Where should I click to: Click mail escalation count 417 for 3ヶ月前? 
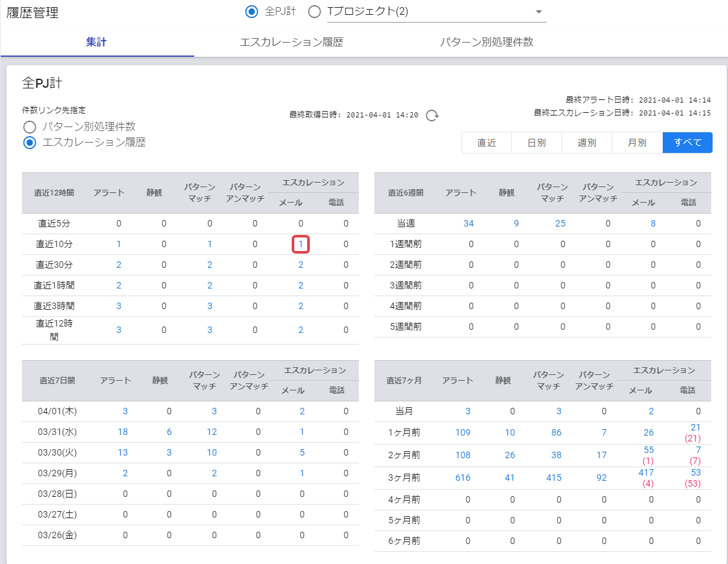pos(645,472)
